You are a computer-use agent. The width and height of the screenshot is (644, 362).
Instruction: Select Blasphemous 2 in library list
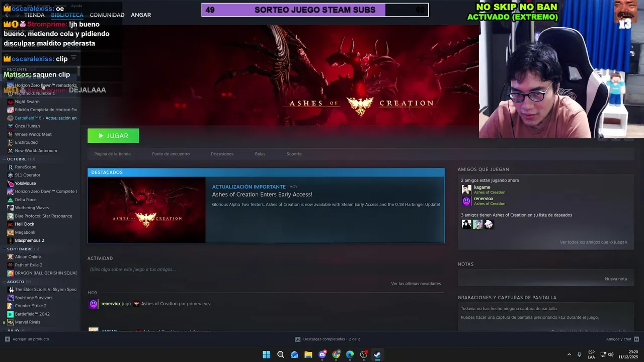tap(29, 240)
